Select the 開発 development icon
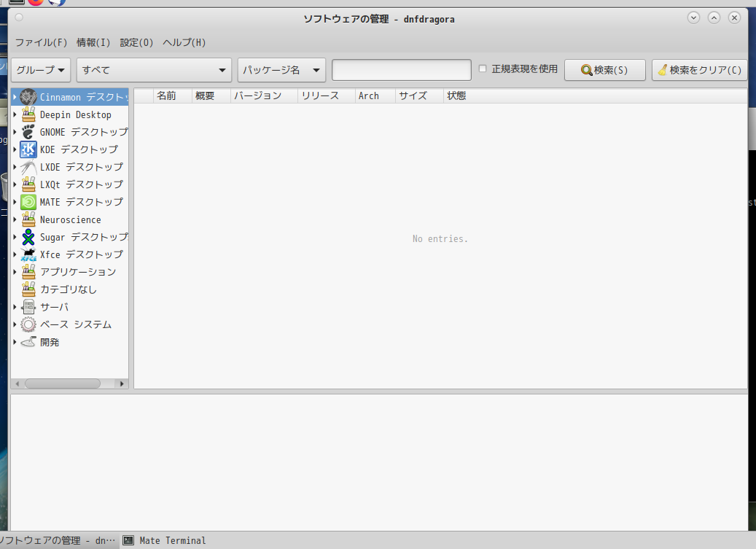 click(28, 342)
